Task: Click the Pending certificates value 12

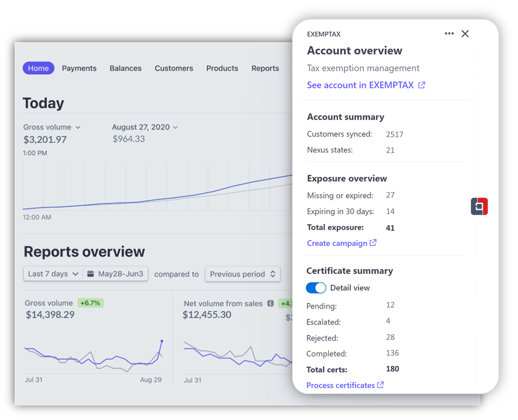Action: coord(390,305)
